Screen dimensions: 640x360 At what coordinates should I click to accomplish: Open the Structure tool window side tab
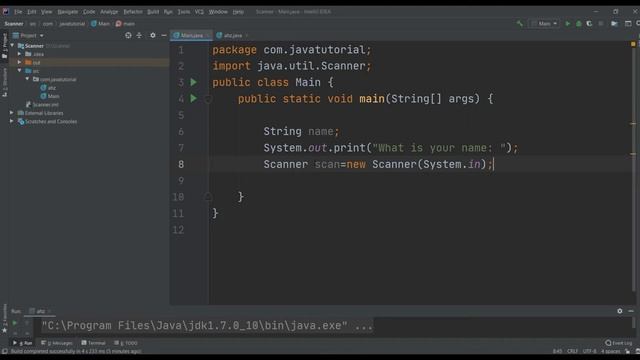4,82
